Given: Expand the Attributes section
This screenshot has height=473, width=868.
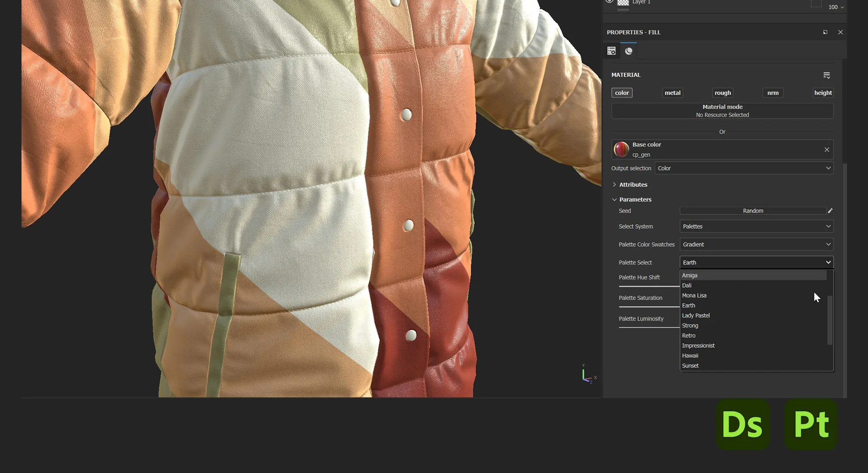Looking at the screenshot, I should pos(633,184).
